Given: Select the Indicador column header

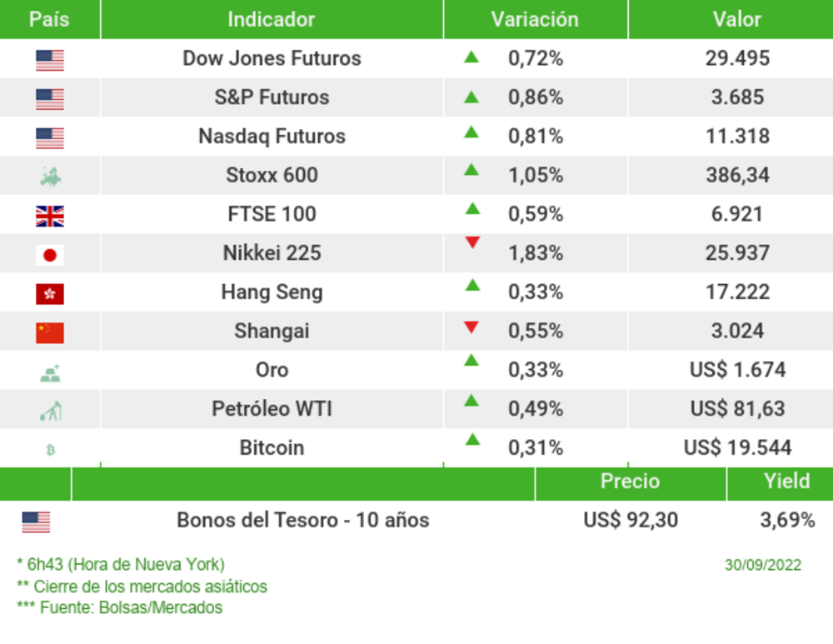Looking at the screenshot, I should coord(272,19).
